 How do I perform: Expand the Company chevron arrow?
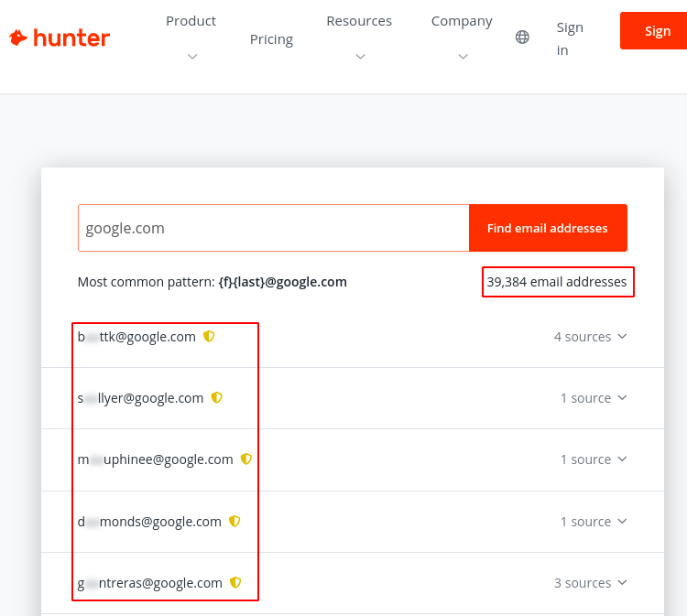tap(463, 57)
